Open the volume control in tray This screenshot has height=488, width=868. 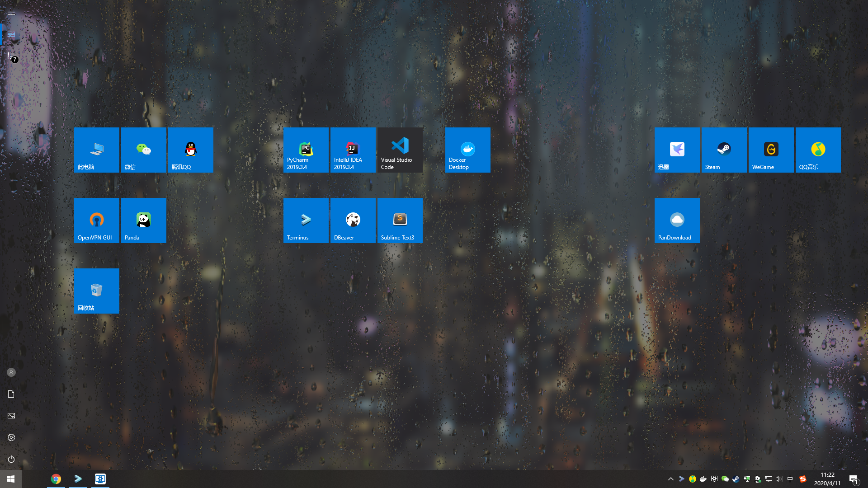click(x=778, y=479)
